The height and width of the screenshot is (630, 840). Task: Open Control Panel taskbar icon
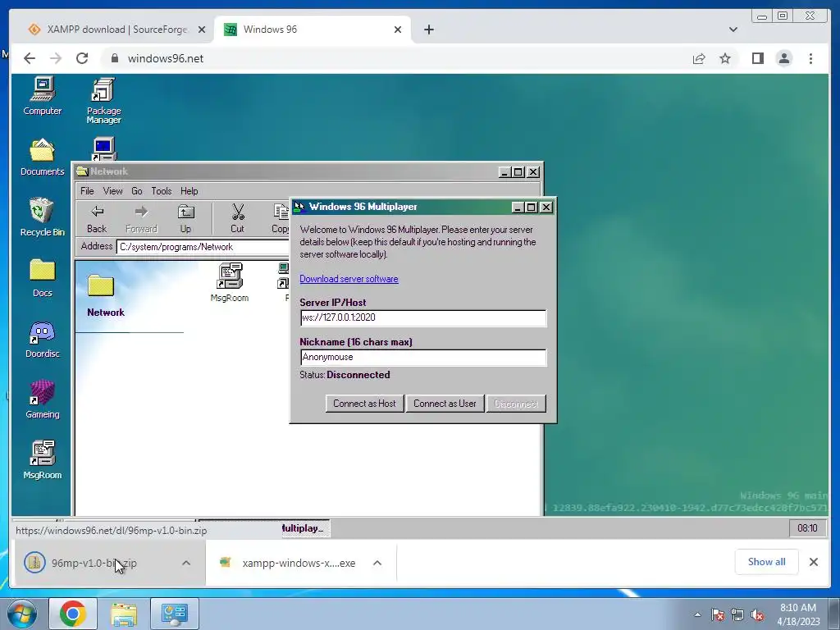coord(174,614)
